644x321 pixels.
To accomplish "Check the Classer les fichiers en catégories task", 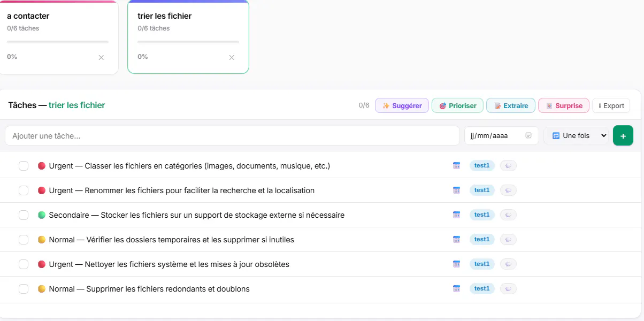I will coord(24,166).
